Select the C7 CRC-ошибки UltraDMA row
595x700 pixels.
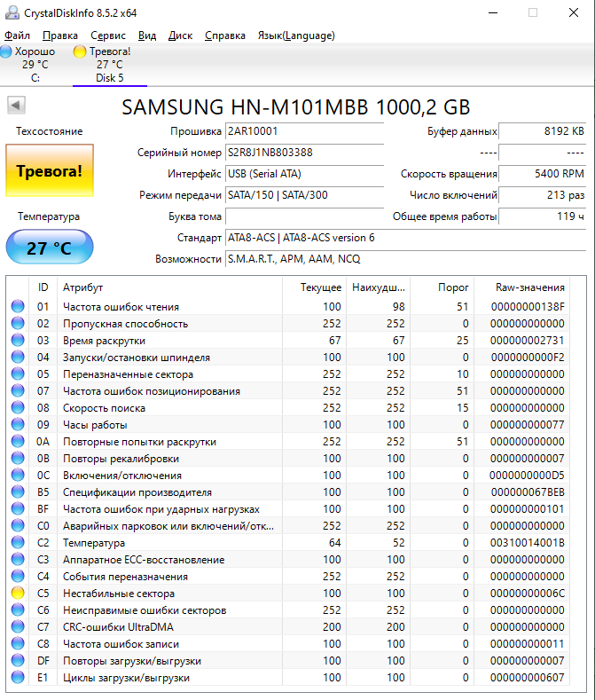pyautogui.click(x=288, y=626)
